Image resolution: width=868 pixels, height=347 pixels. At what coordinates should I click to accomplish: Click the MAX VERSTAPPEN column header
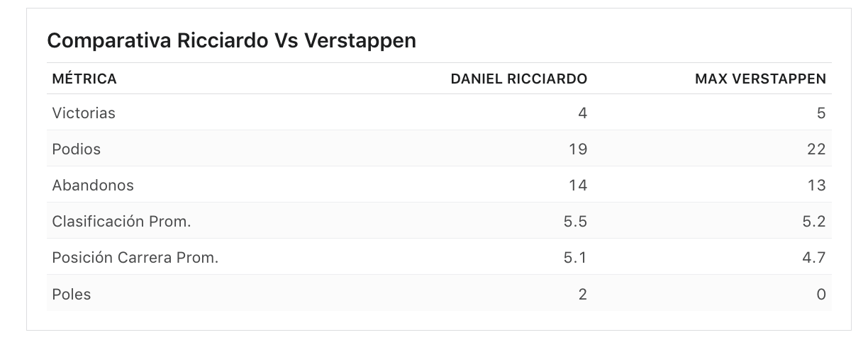click(760, 79)
